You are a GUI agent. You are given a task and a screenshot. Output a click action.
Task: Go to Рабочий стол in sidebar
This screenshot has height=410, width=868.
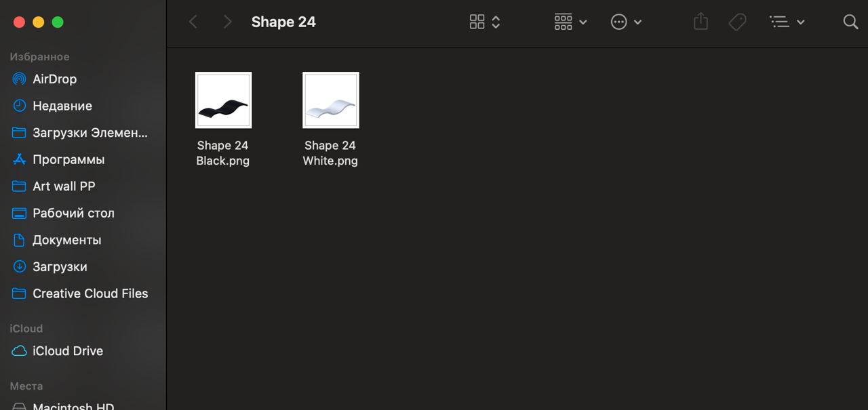pos(73,213)
